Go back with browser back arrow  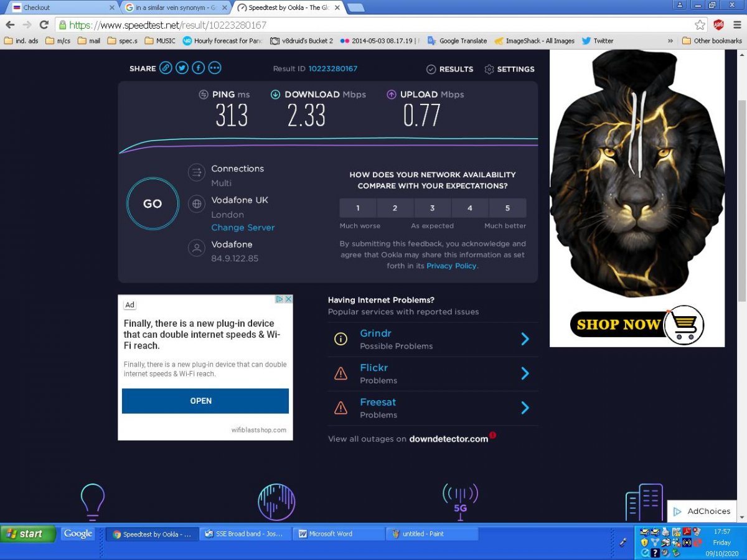[10, 25]
